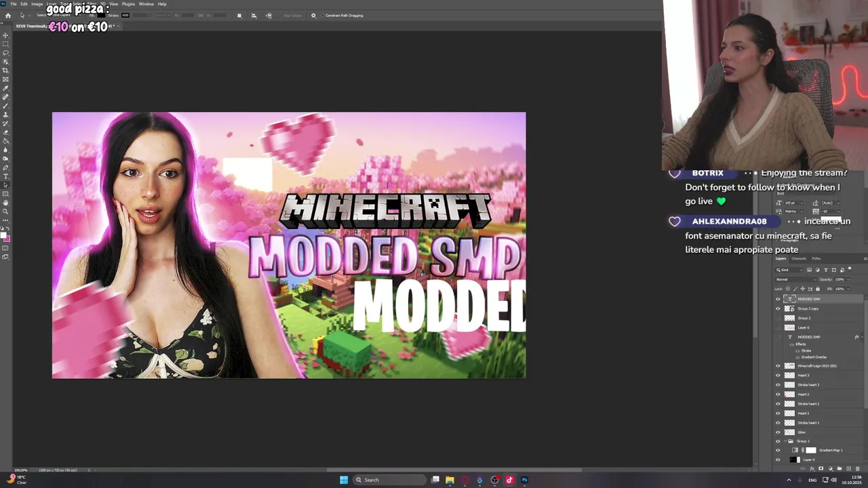Open the Layers panel menu
Screen dimensions: 868x488
[x=865, y=259]
